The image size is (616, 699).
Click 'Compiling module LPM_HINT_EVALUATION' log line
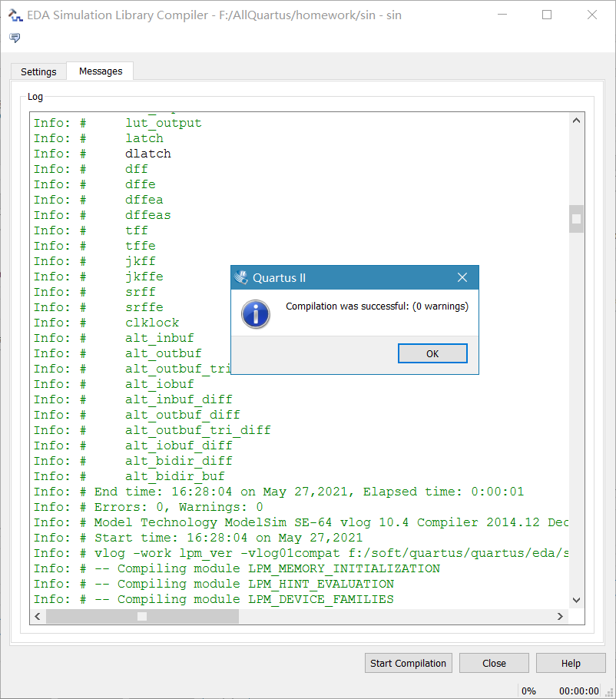[x=243, y=584]
